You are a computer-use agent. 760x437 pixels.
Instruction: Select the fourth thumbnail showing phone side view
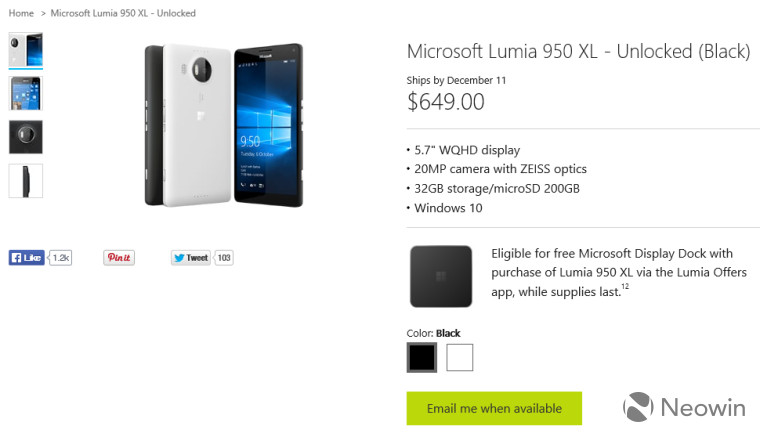tap(26, 181)
